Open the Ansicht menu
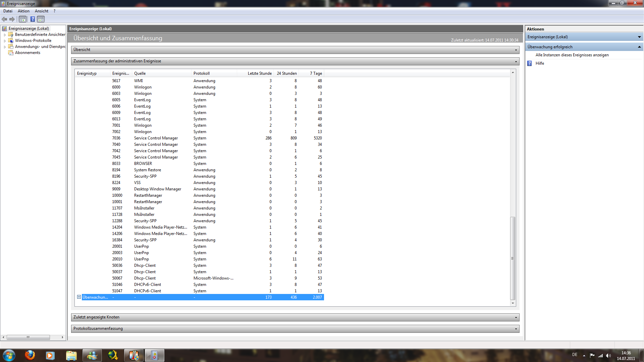Viewport: 644px width, 362px height. point(42,11)
